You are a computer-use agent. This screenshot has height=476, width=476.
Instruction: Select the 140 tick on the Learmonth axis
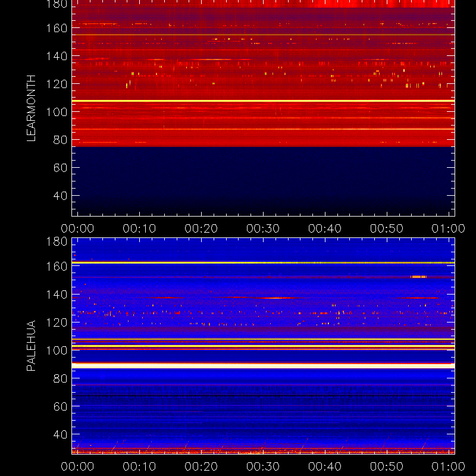(57, 56)
